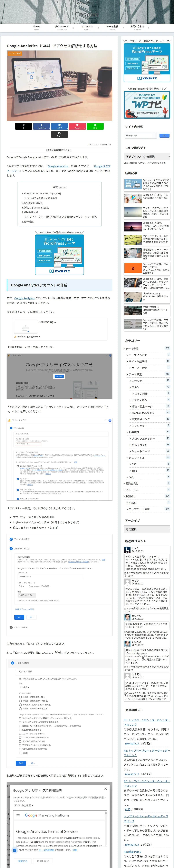
Task: Share the article on Facebook
Action: tap(42, 126)
